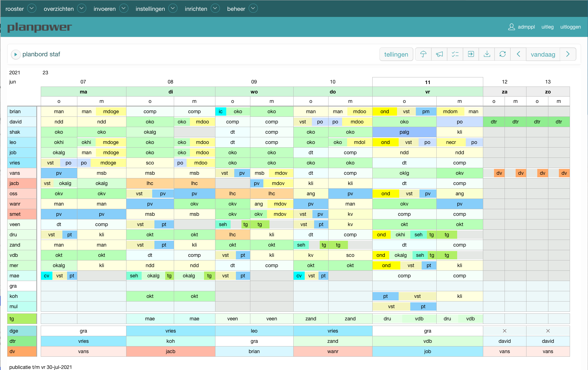Click the vr day header for the 11th
The image size is (588, 370).
pyautogui.click(x=427, y=92)
